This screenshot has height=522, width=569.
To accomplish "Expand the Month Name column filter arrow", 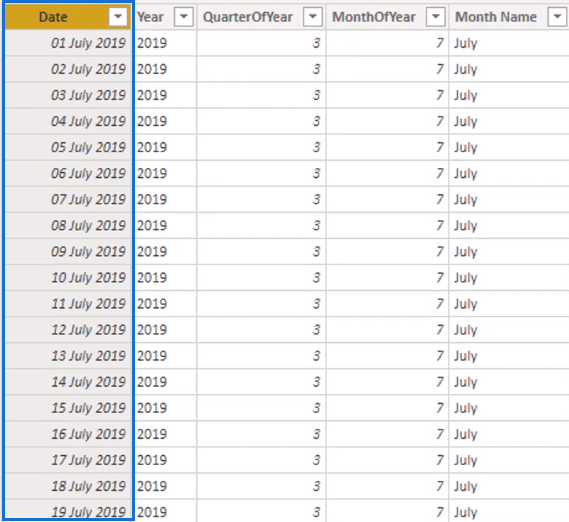I will (557, 17).
